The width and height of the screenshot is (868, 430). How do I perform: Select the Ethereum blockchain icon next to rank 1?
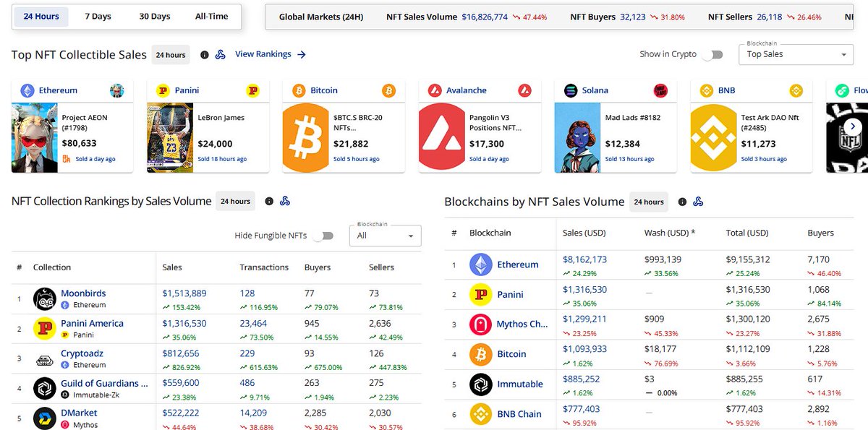(x=482, y=265)
